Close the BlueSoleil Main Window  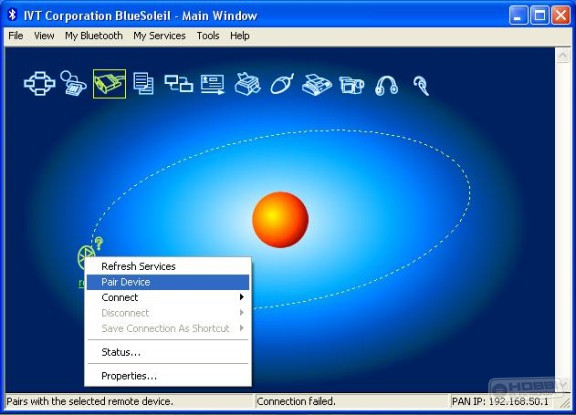pos(561,16)
